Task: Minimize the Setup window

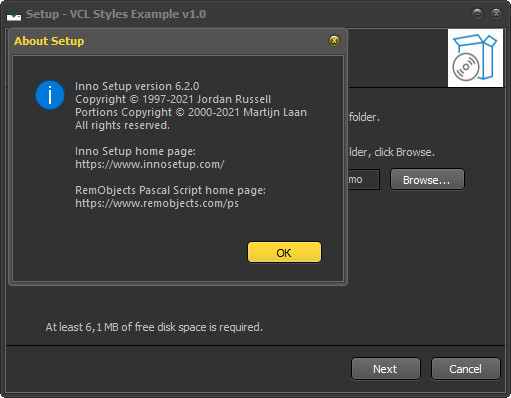Action: point(477,14)
